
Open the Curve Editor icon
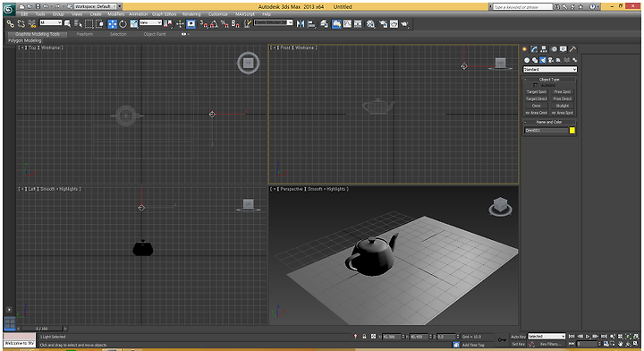[x=347, y=24]
